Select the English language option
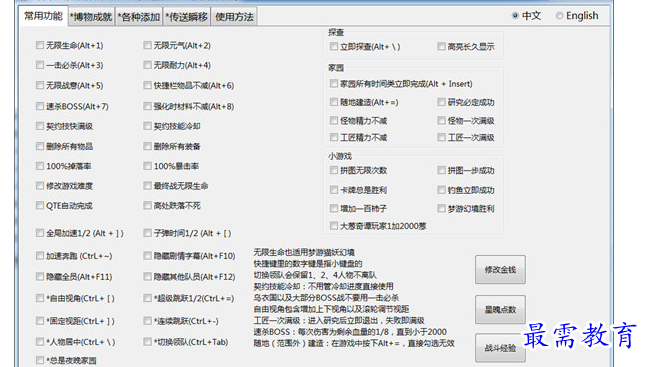This screenshot has height=367, width=645. pyautogui.click(x=559, y=16)
